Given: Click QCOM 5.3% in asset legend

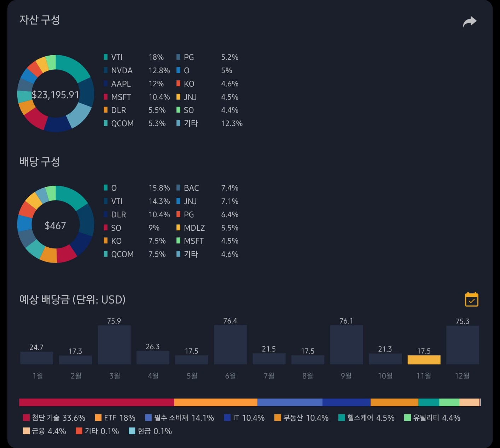Looking at the screenshot, I should point(135,124).
